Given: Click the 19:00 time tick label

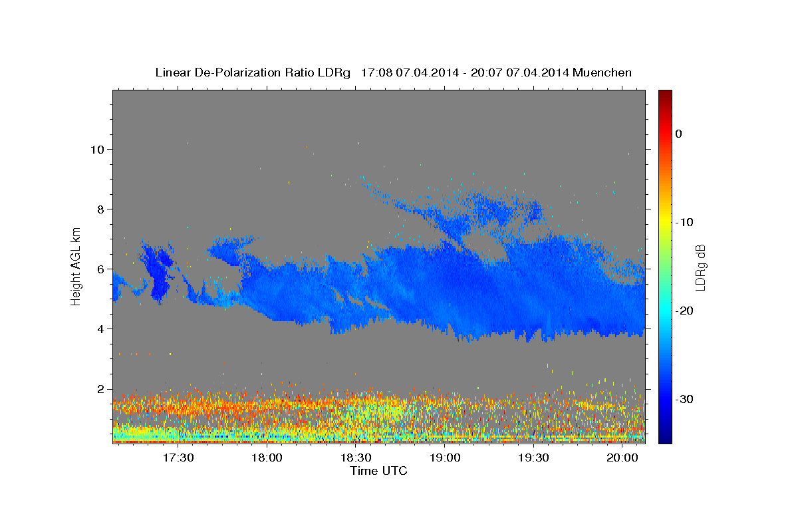Looking at the screenshot, I should pyautogui.click(x=445, y=458).
